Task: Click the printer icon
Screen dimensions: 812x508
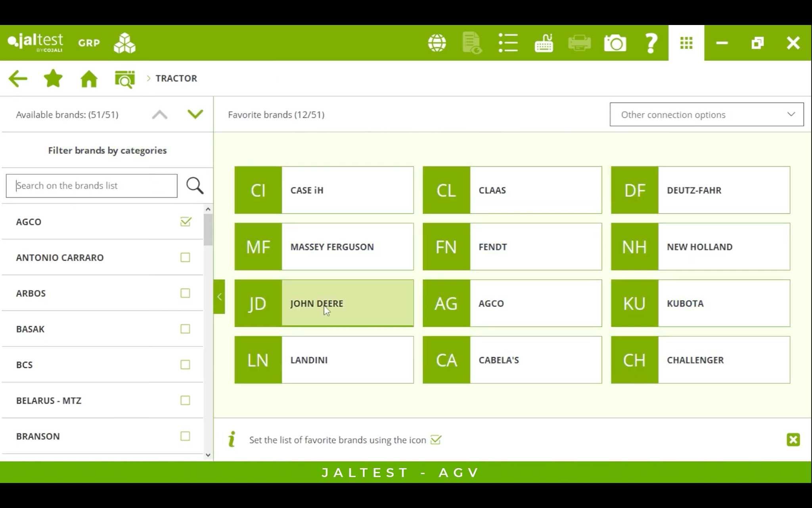Action: [x=579, y=43]
